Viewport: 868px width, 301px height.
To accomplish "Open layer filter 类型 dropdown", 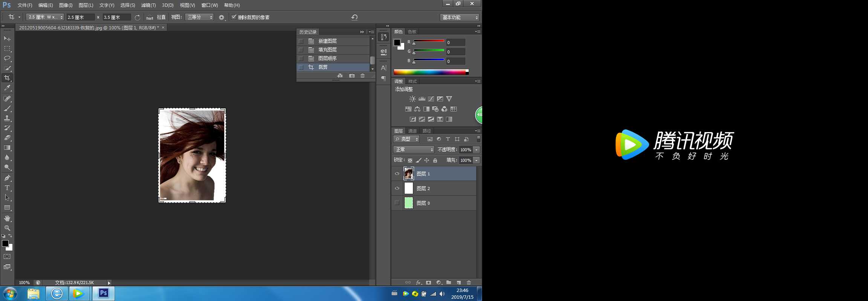I will (406, 139).
